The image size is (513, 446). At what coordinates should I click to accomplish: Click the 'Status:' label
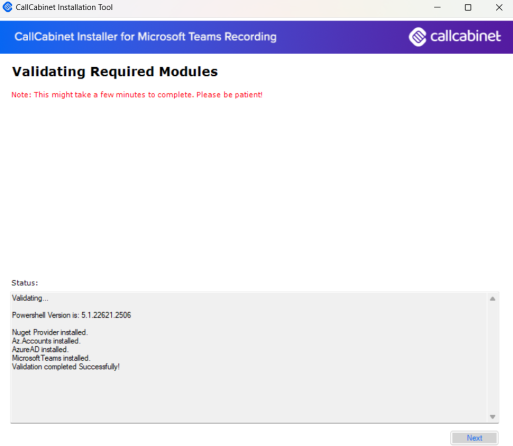(25, 283)
